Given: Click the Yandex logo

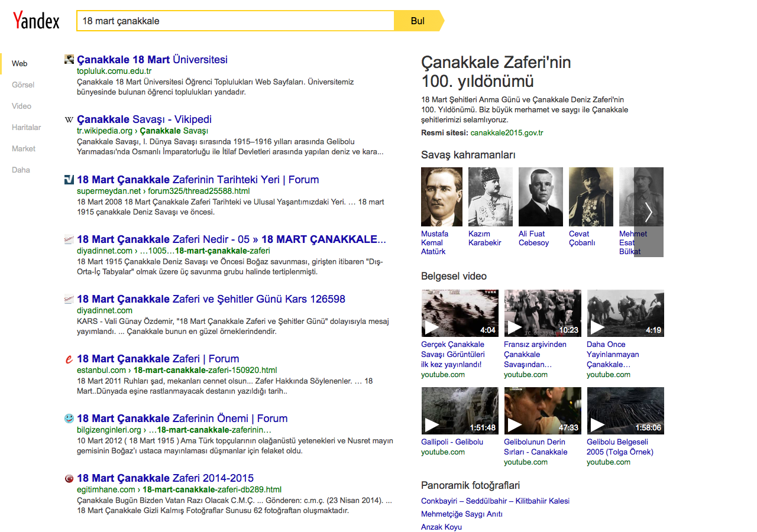Looking at the screenshot, I should pyautogui.click(x=37, y=20).
